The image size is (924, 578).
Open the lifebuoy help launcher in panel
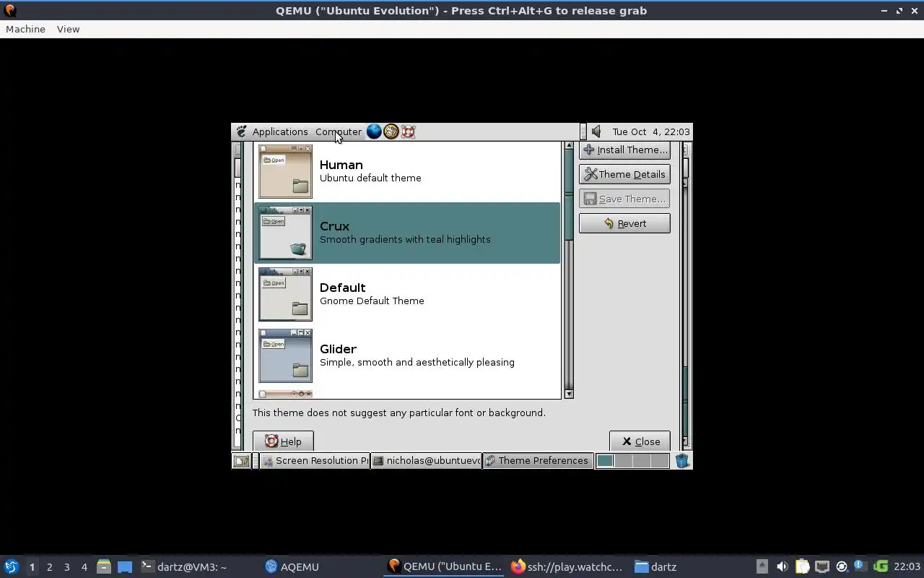click(408, 131)
